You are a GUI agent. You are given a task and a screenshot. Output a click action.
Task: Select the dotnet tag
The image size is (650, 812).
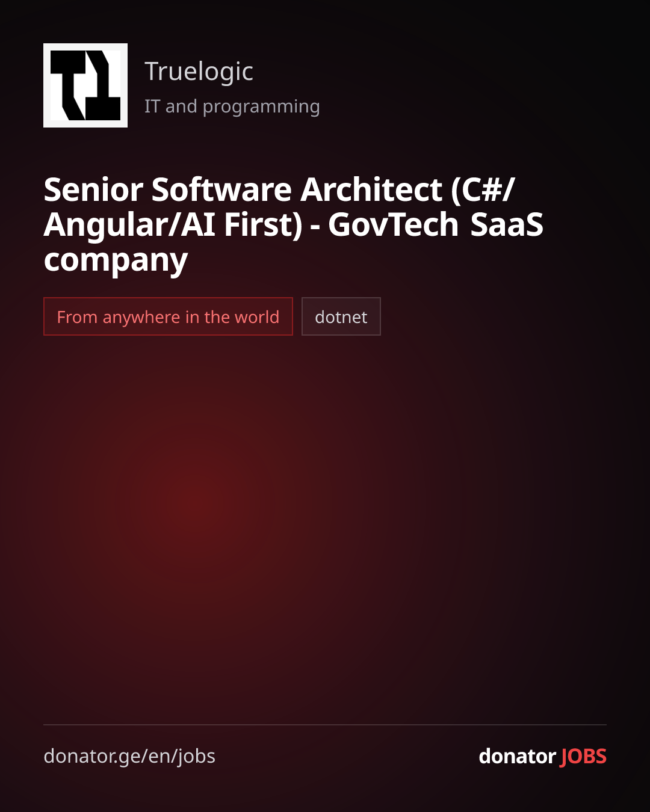[341, 316]
